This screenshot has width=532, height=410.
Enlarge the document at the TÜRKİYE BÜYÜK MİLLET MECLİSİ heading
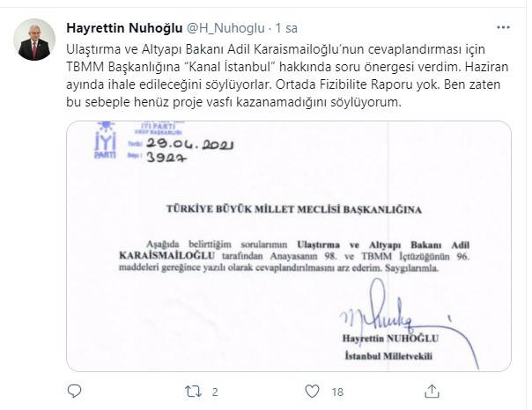pos(294,209)
